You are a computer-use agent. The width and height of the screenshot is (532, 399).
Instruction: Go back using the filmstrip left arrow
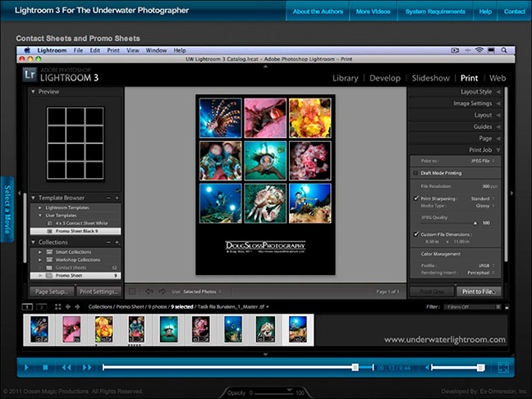[68, 307]
